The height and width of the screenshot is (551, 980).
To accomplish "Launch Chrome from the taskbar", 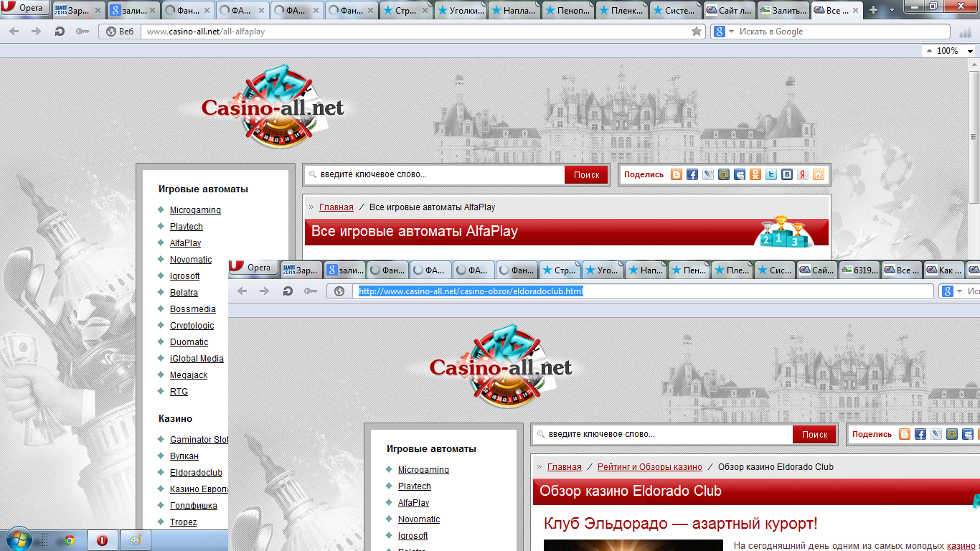I will [x=70, y=540].
